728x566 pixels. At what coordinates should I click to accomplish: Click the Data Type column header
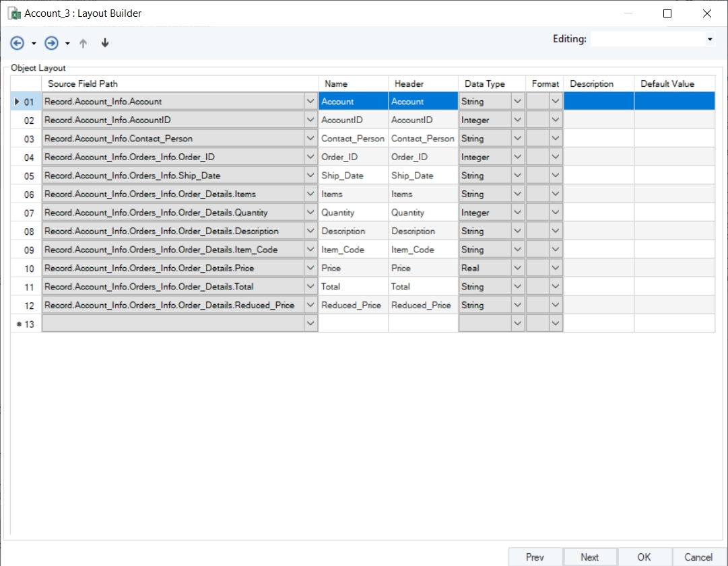[x=491, y=84]
